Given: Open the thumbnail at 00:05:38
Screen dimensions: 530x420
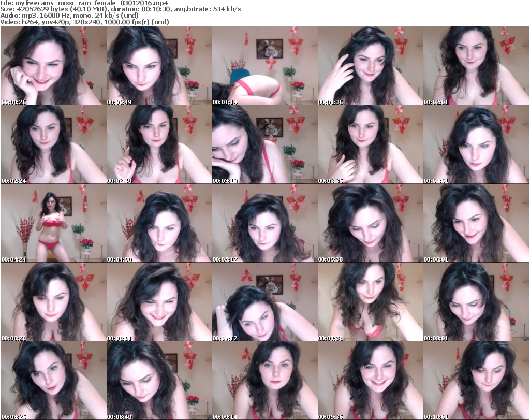Looking at the screenshot, I should (x=371, y=223).
